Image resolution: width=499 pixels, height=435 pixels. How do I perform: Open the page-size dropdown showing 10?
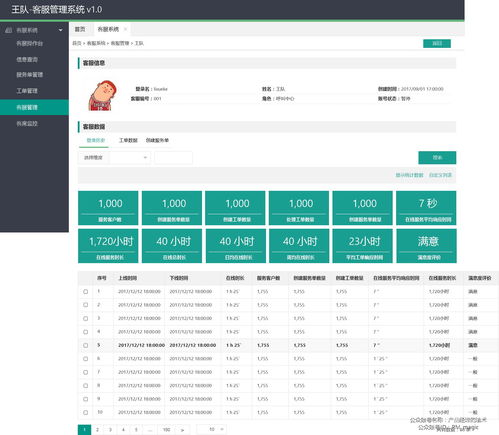[x=212, y=429]
